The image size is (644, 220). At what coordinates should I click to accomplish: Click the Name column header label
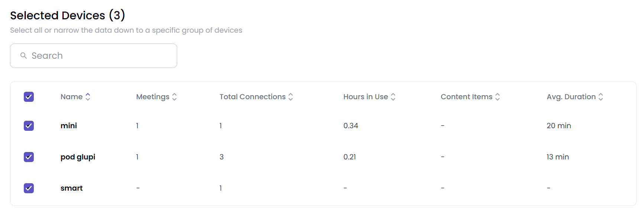(x=72, y=97)
